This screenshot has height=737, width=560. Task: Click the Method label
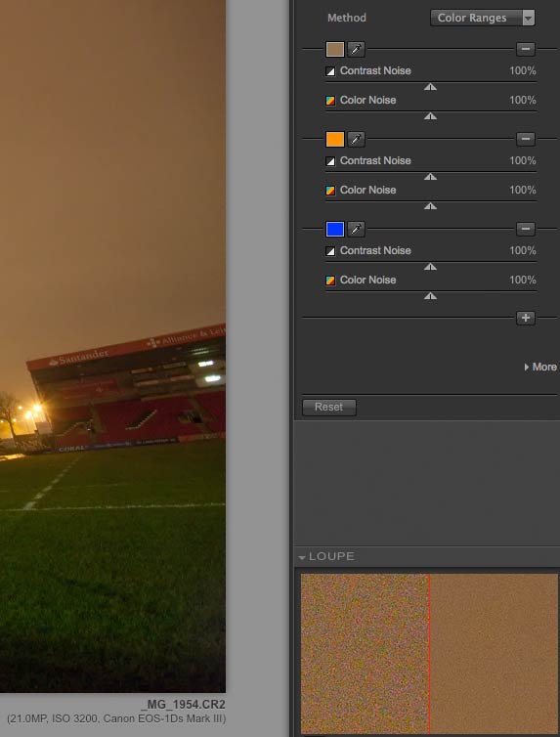pyautogui.click(x=347, y=18)
